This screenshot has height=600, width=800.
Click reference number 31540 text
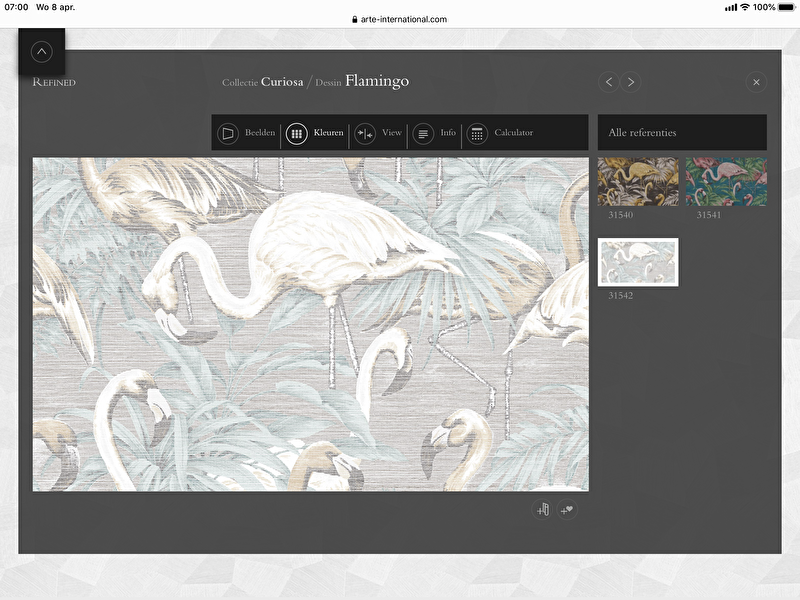click(x=620, y=215)
